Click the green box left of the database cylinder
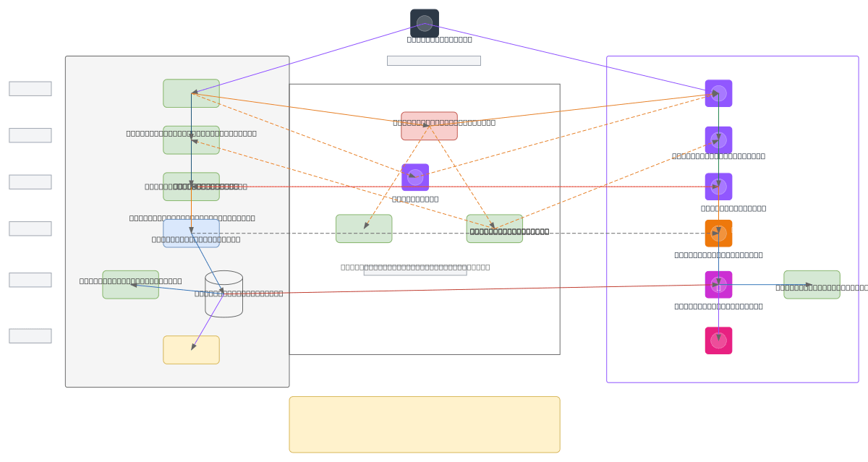This screenshot has height=462, width=868. click(130, 285)
